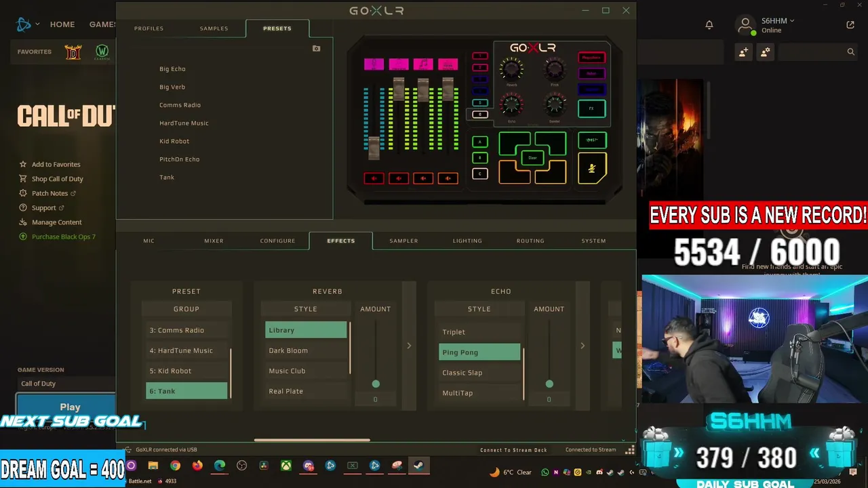This screenshot has width=868, height=488.
Task: Pop out the Battle.net social panel
Action: [x=850, y=25]
